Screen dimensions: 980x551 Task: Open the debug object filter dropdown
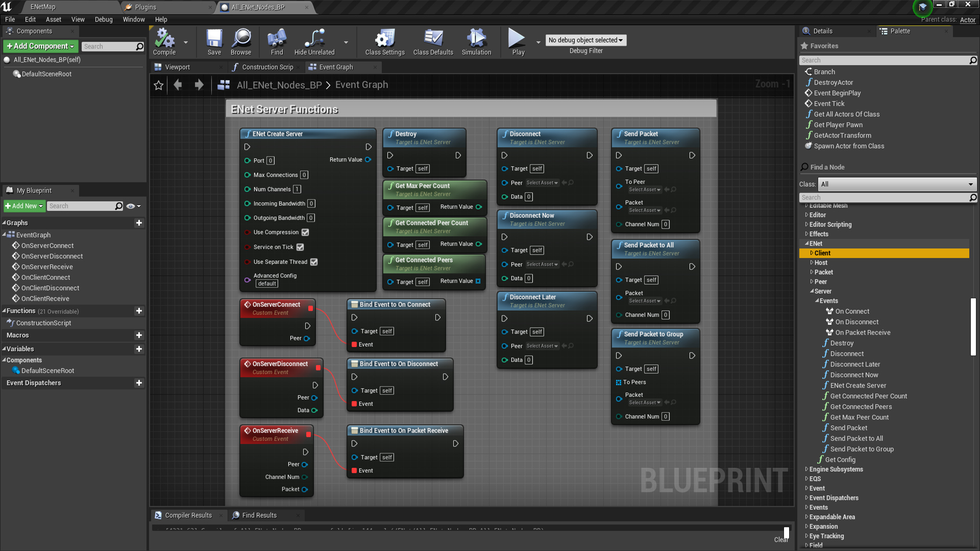[x=585, y=40]
